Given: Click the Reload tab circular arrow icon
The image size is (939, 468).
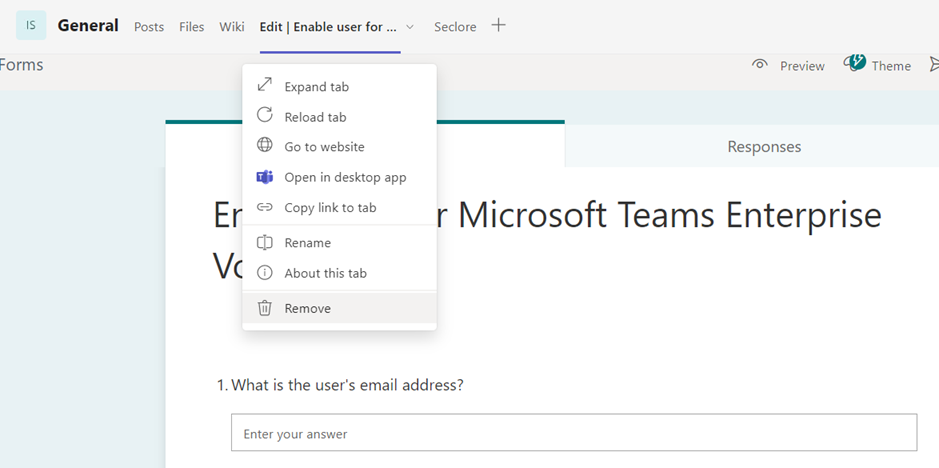Looking at the screenshot, I should pyautogui.click(x=265, y=116).
